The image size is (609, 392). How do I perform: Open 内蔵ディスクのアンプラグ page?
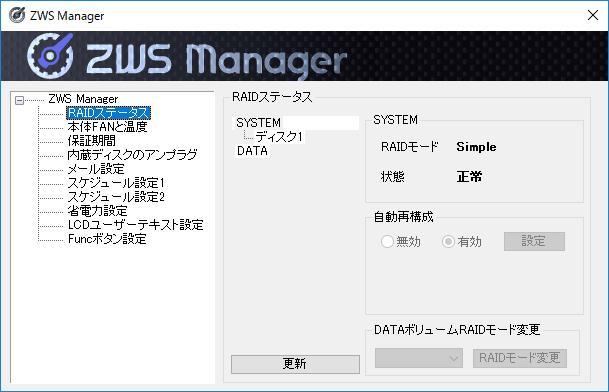pos(132,155)
